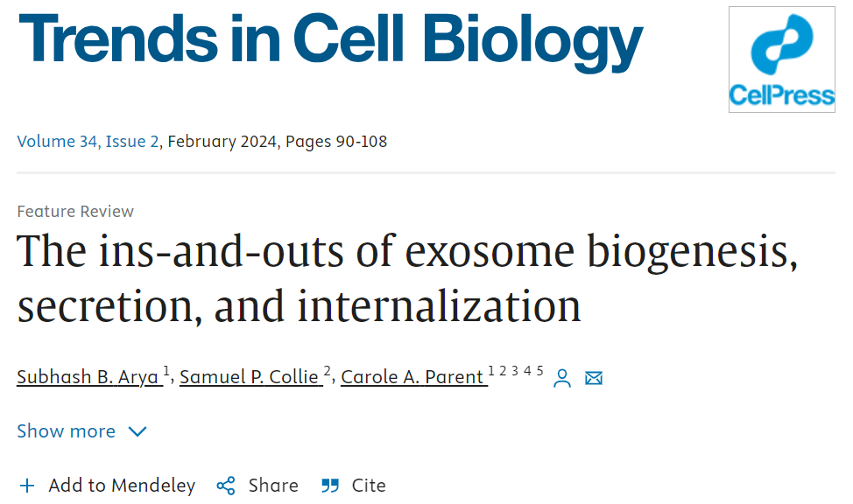Click the article title heading

click(x=407, y=278)
